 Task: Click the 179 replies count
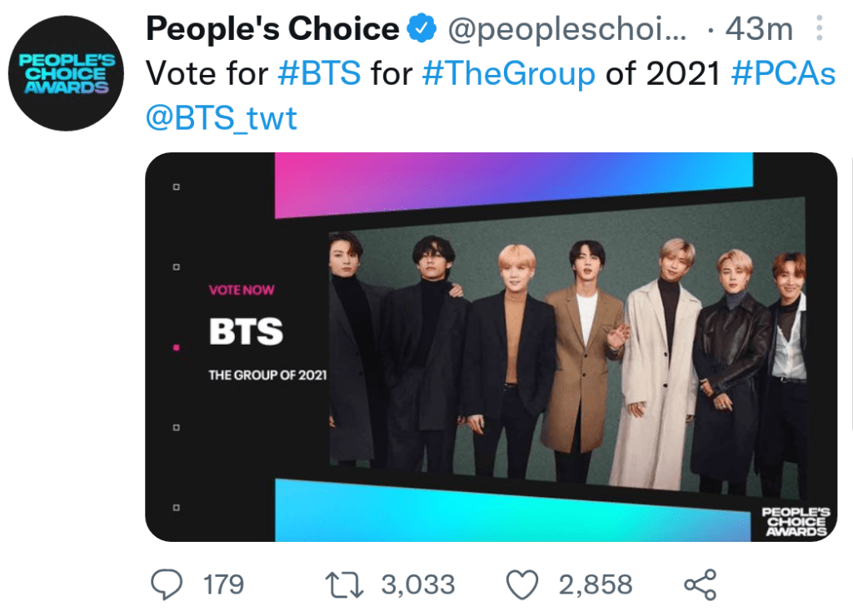[x=223, y=584]
